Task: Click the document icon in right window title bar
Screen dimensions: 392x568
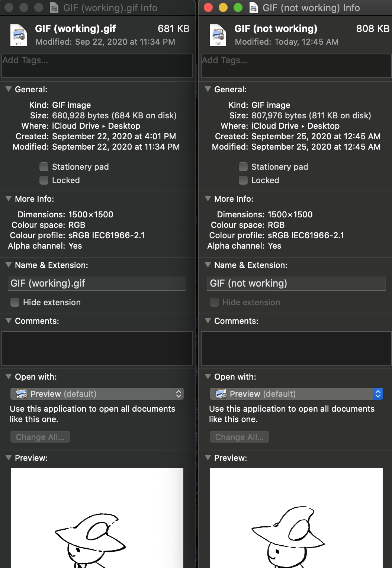Action: pyautogui.click(x=253, y=7)
